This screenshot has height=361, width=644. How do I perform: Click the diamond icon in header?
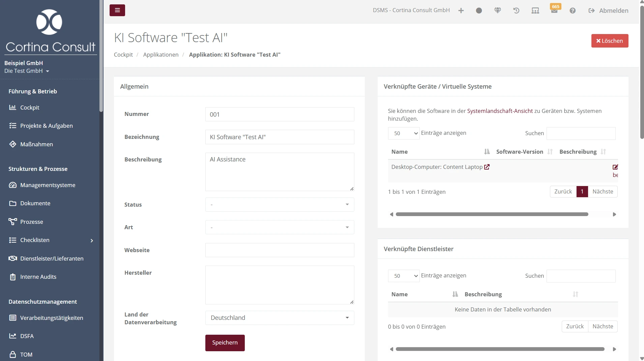498,10
